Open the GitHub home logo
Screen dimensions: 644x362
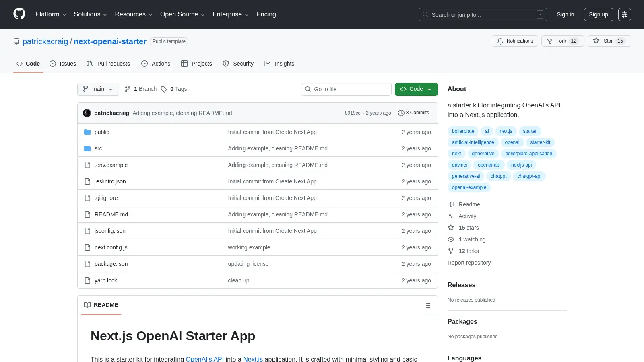click(19, 14)
